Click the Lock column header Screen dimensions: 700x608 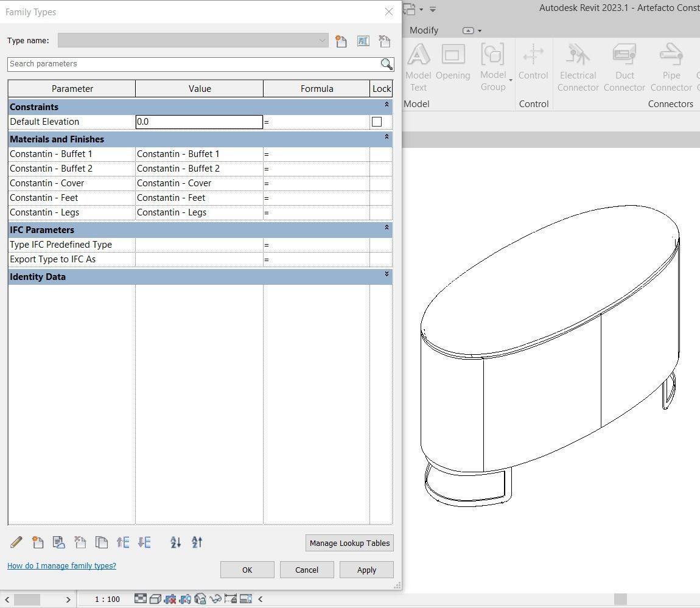click(381, 88)
